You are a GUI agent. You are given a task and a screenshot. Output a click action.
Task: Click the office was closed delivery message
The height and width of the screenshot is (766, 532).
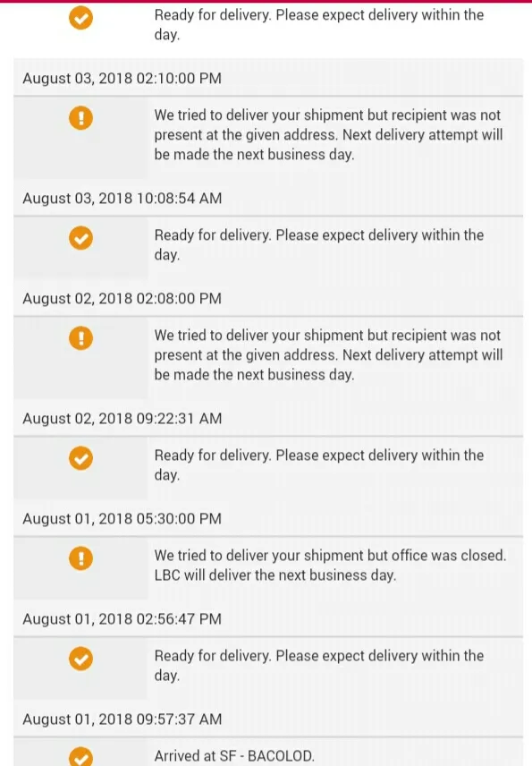point(331,566)
